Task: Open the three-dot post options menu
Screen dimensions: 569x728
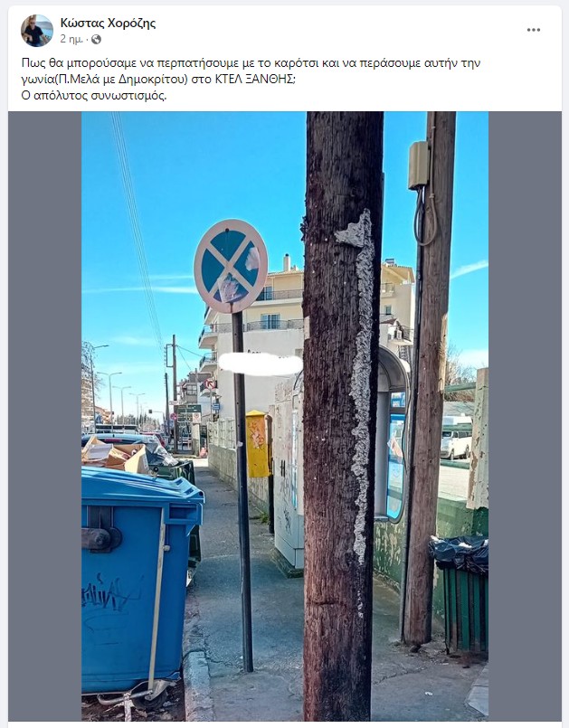Action: (533, 30)
